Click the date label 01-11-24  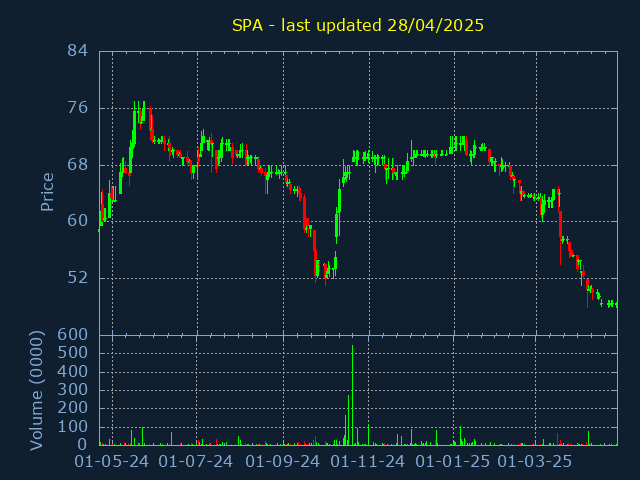tap(368, 462)
